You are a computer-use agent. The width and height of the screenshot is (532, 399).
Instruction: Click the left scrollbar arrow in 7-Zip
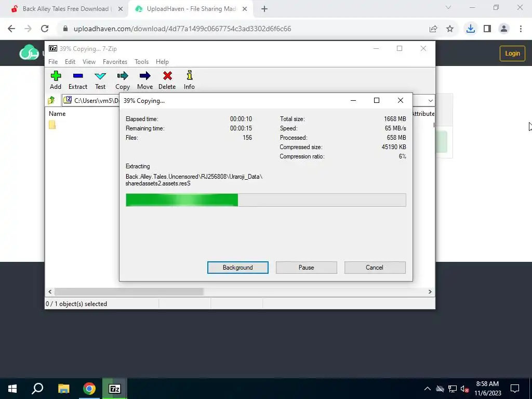point(50,291)
